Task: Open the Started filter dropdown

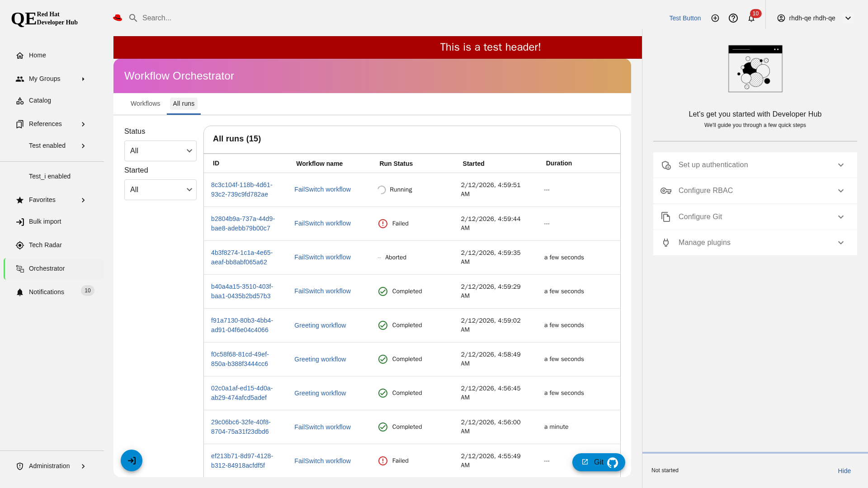Action: tap(160, 190)
